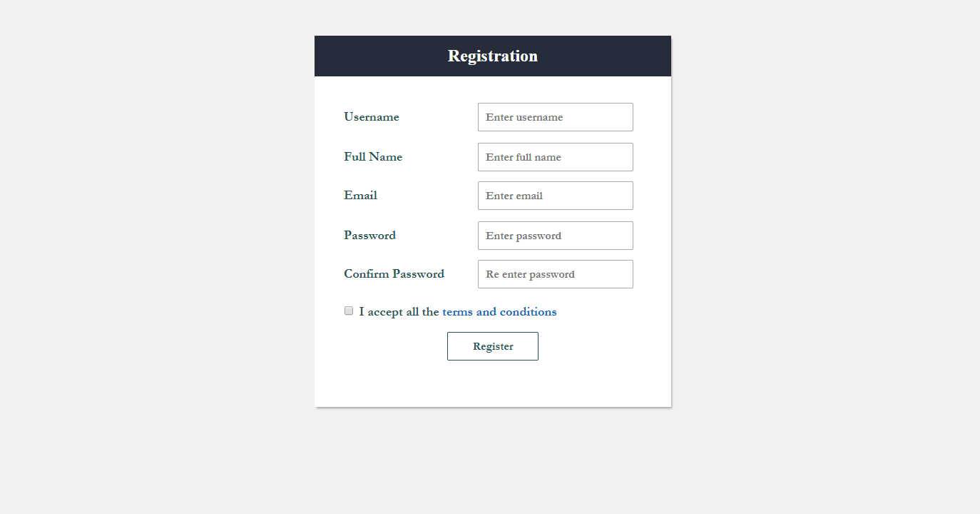Image resolution: width=980 pixels, height=514 pixels.
Task: Click the Confirm Password label
Action: click(394, 273)
